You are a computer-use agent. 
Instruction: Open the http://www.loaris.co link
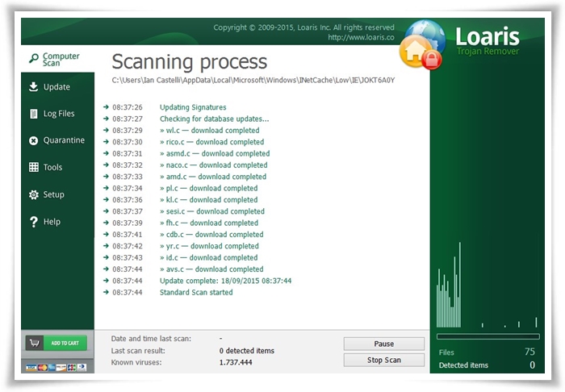click(x=361, y=37)
